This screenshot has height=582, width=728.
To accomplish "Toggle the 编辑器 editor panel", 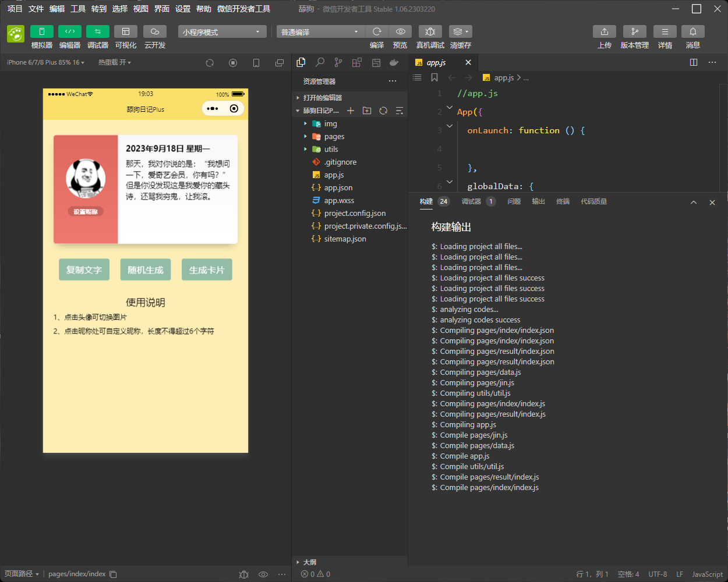I will tap(70, 31).
